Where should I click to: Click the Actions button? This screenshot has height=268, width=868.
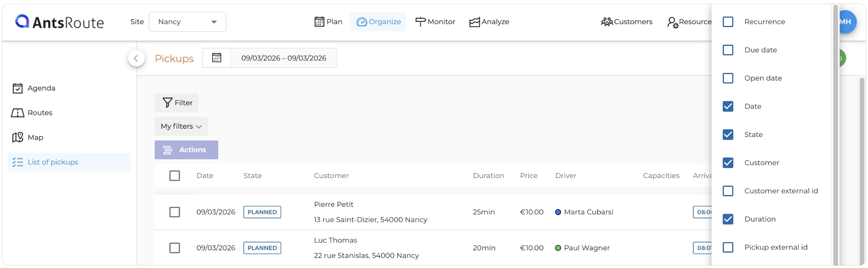[187, 150]
